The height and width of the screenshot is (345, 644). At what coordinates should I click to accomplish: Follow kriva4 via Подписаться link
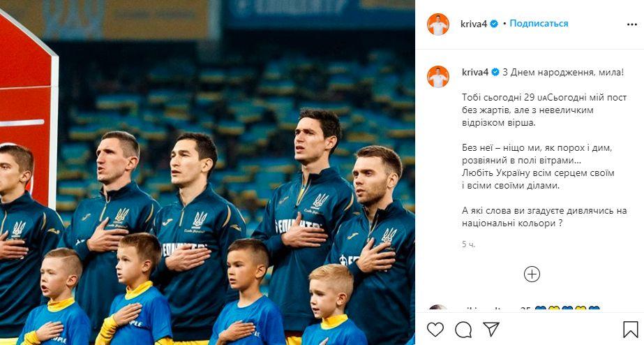click(x=539, y=24)
